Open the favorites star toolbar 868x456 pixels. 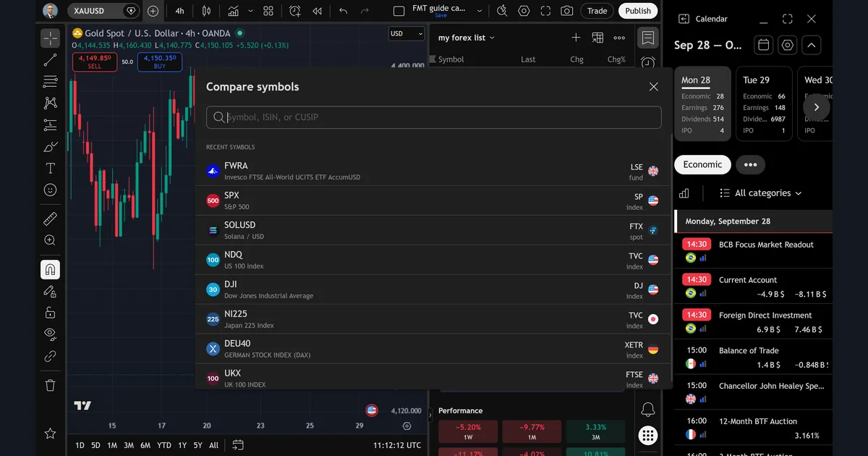click(x=50, y=434)
